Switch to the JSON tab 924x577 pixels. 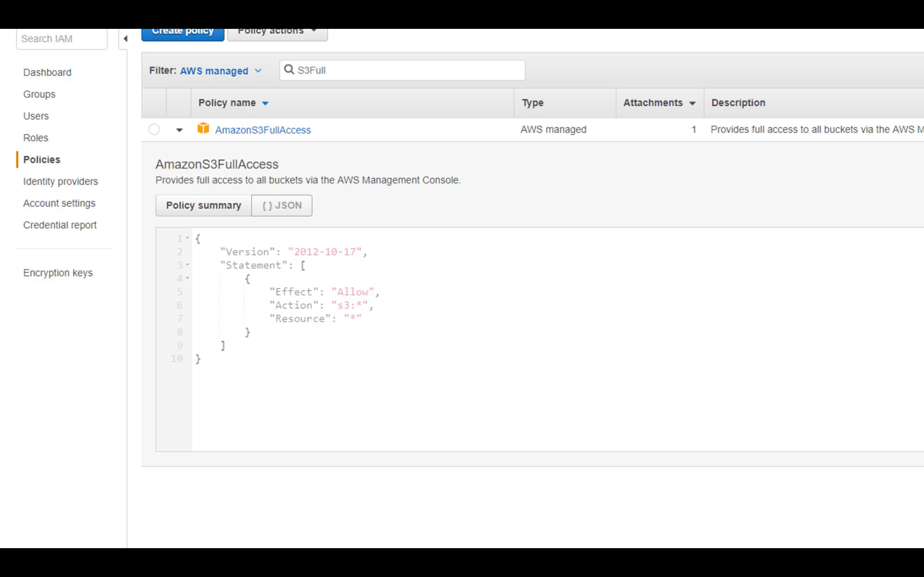click(x=282, y=205)
